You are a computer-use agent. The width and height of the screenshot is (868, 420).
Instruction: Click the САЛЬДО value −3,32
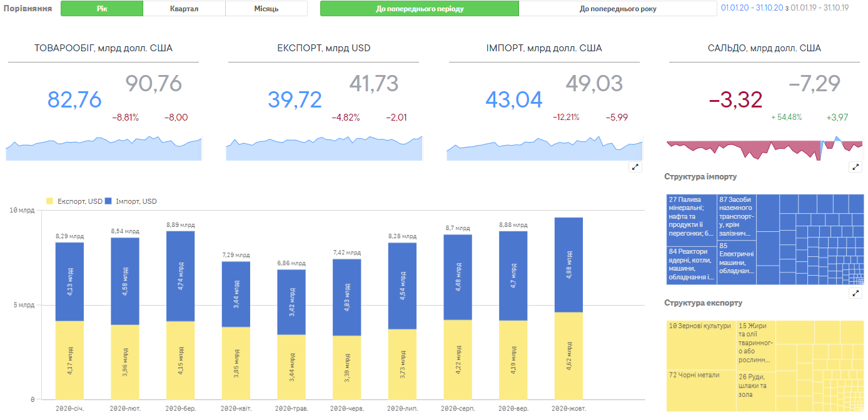735,100
